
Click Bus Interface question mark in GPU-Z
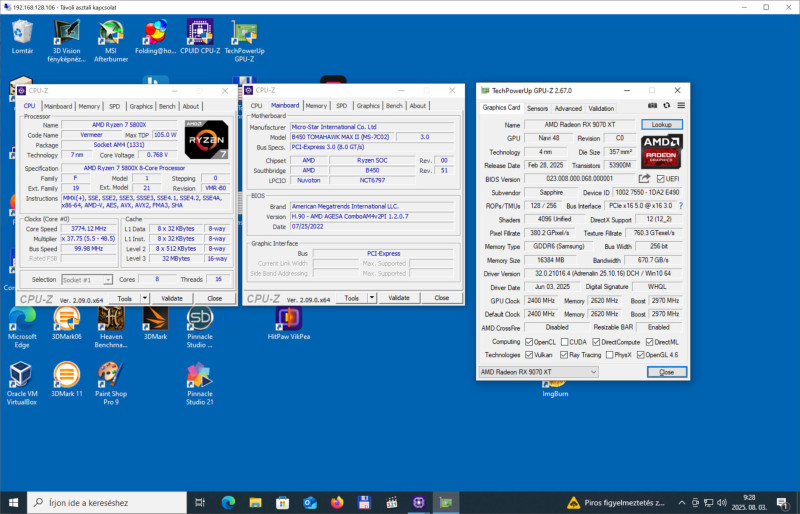[681, 206]
